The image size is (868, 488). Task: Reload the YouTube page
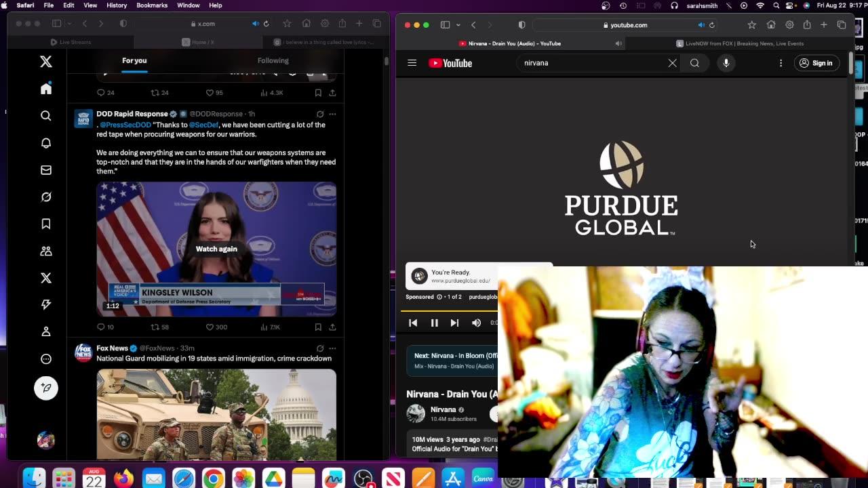pos(711,25)
